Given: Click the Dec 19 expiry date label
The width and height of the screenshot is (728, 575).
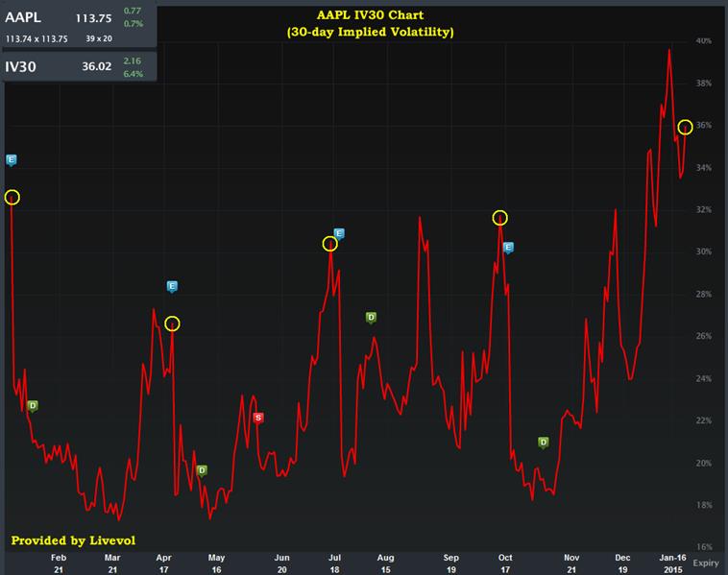Looking at the screenshot, I should tap(622, 563).
